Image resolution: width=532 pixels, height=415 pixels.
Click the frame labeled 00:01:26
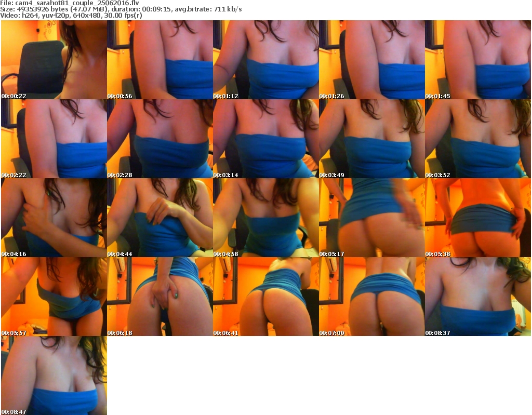[x=372, y=60]
